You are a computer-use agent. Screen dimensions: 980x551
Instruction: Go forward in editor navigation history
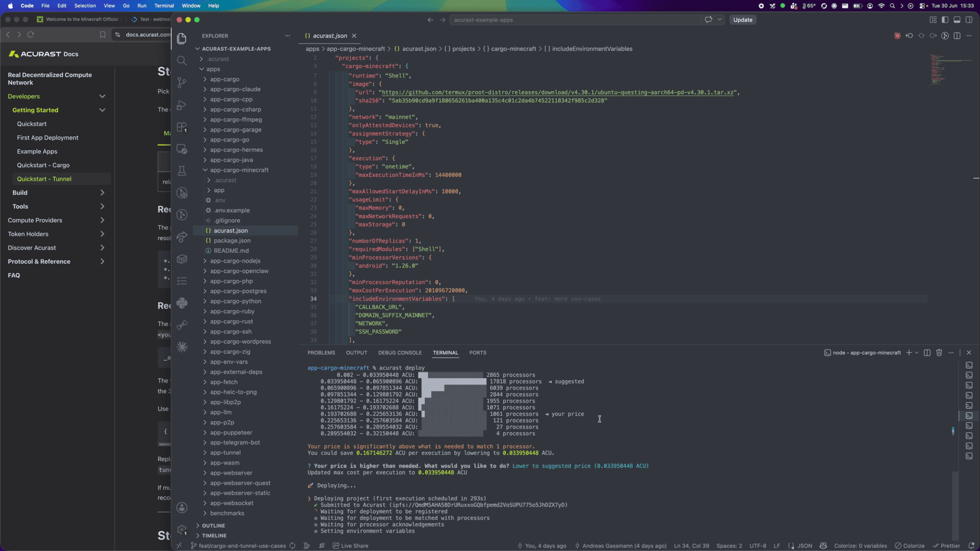click(443, 20)
